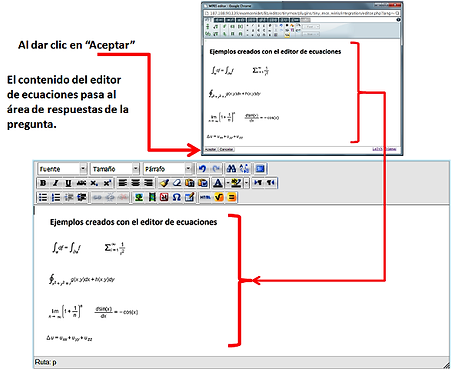Screen dimensions: 451x369
Task: Click Aceptar in the equation editor window
Action: [210, 149]
